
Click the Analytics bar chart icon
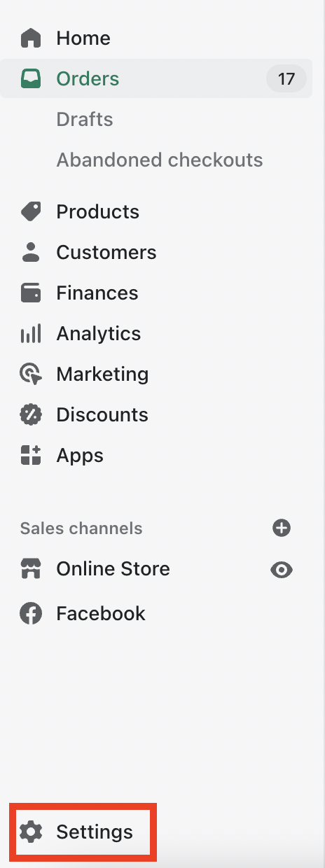(31, 333)
